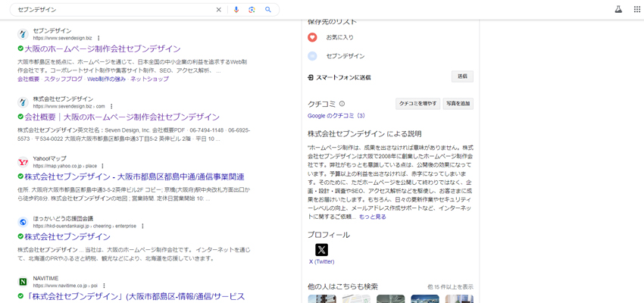Open 会社概要 sitelink
The image size is (644, 303).
(x=28, y=80)
